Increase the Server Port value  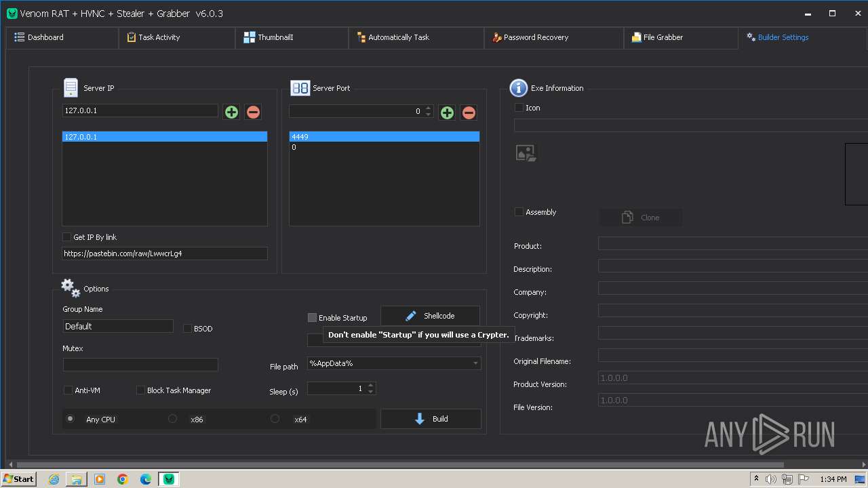(428, 108)
